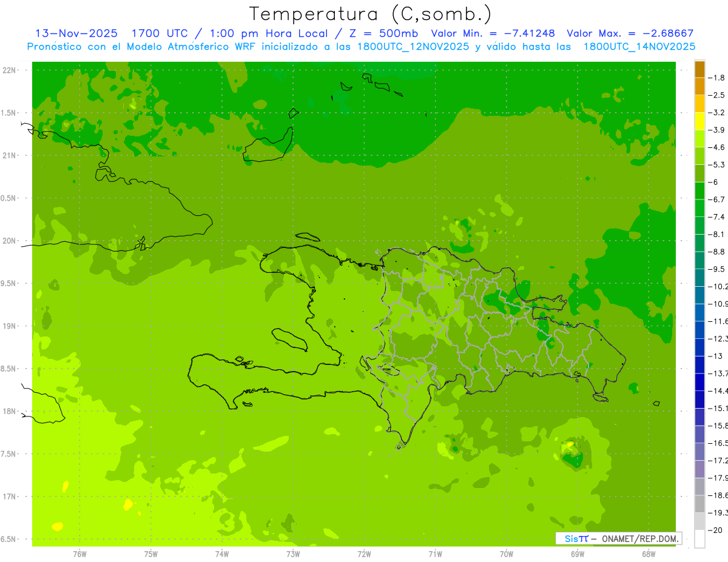Click the "73W" longitude label
This screenshot has height=562, width=728.
[293, 554]
